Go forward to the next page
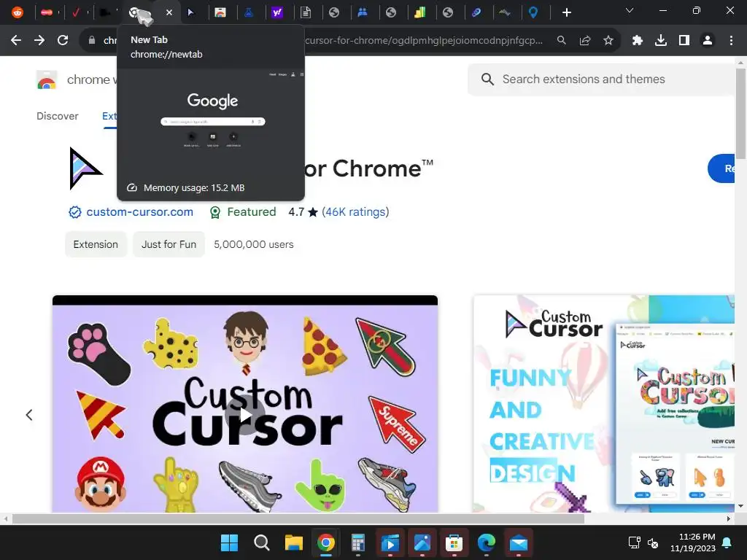Viewport: 747px width, 560px height. click(x=39, y=41)
